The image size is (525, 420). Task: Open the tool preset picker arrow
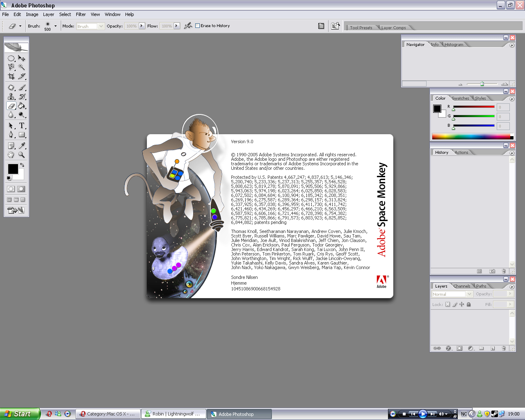(20, 26)
